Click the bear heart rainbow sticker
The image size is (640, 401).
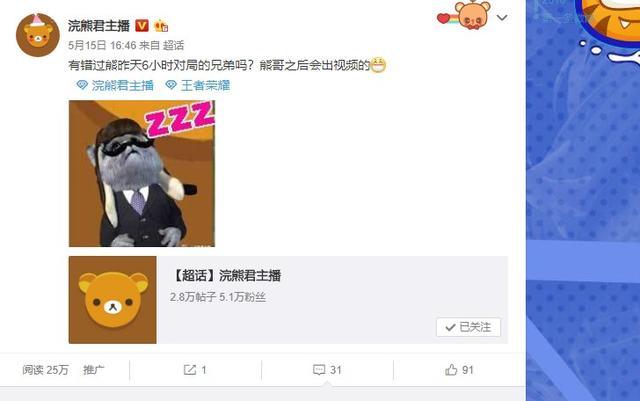coord(464,15)
